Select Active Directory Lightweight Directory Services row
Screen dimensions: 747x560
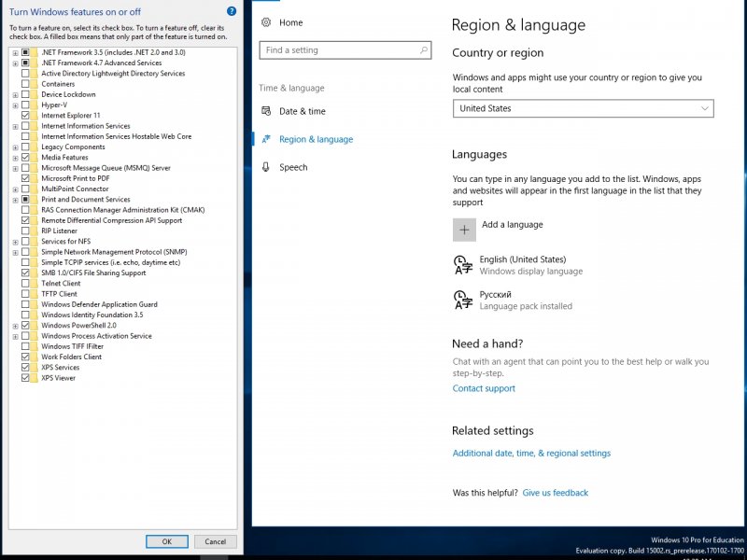(113, 74)
